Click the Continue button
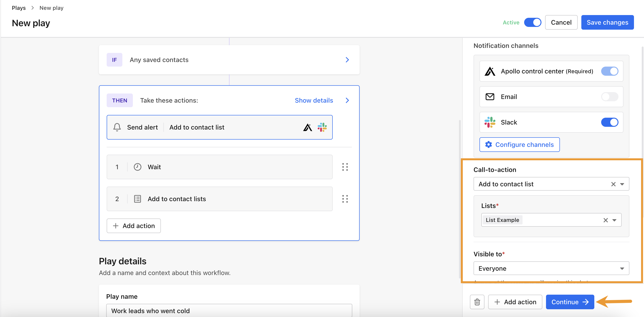 [x=570, y=302]
